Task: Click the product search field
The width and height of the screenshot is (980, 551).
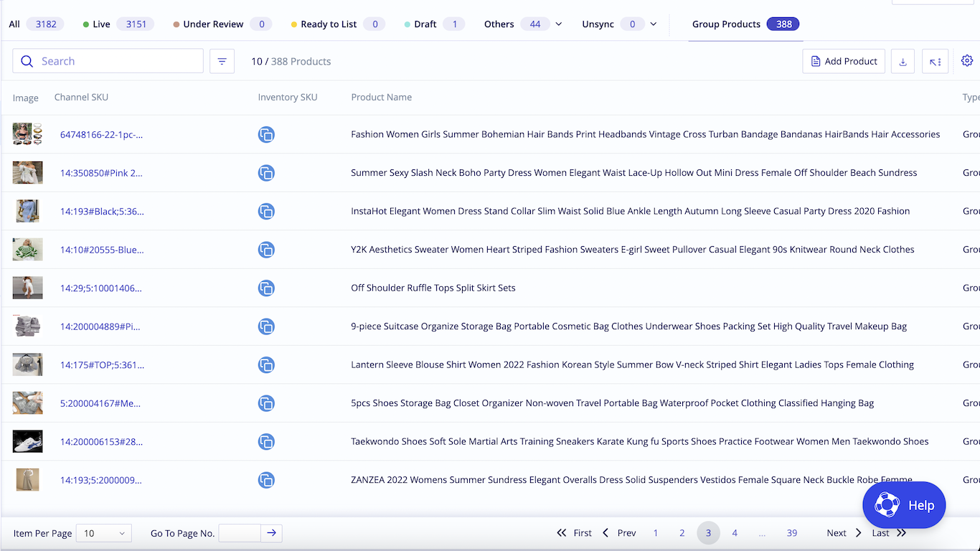Action: [x=108, y=62]
